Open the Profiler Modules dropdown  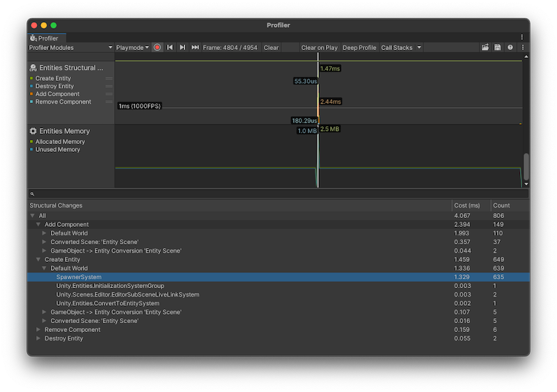pos(70,47)
